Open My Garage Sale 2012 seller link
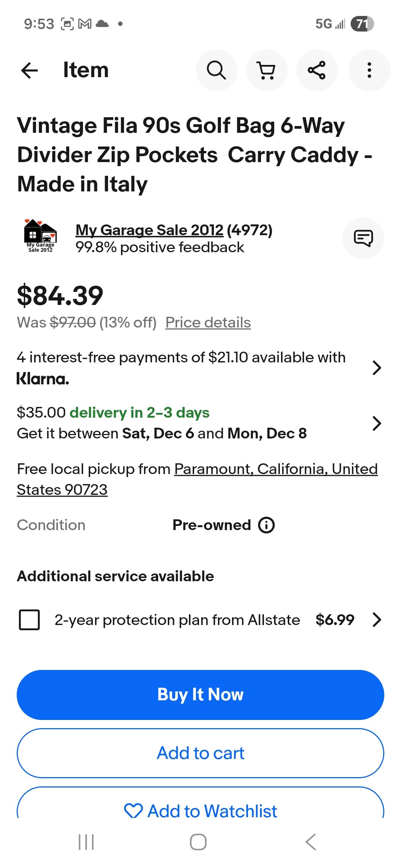 pos(149,230)
